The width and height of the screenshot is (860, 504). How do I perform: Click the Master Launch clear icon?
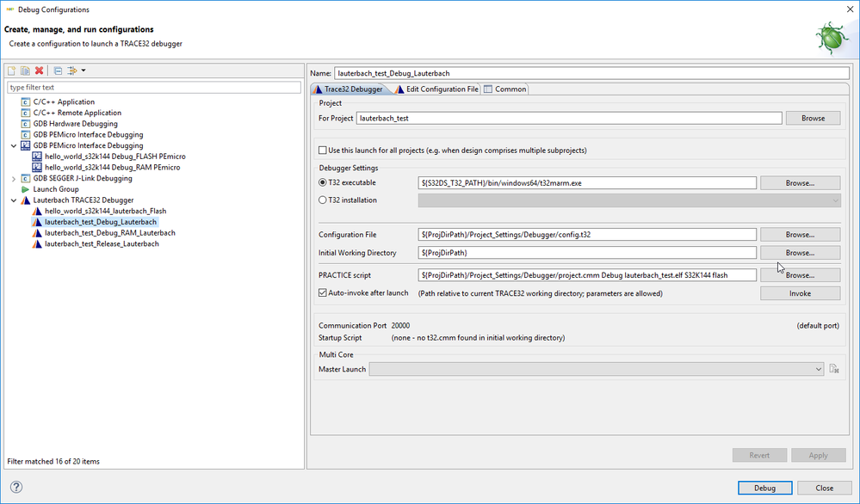[834, 369]
